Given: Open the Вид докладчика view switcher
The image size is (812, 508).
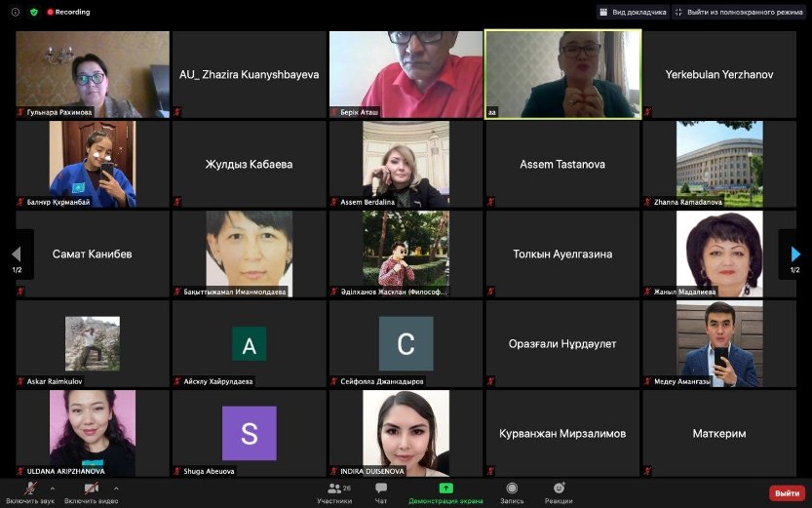Looking at the screenshot, I should point(634,12).
